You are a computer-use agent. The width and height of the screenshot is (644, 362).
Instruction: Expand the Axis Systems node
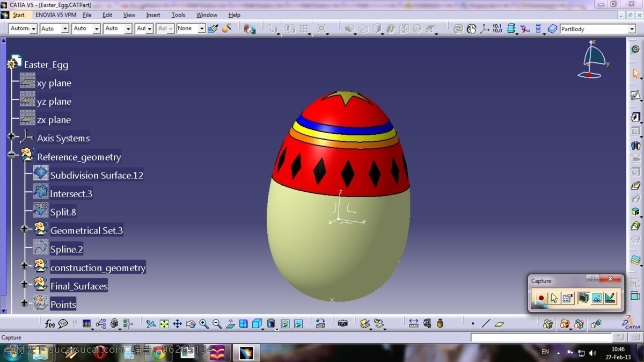point(11,136)
